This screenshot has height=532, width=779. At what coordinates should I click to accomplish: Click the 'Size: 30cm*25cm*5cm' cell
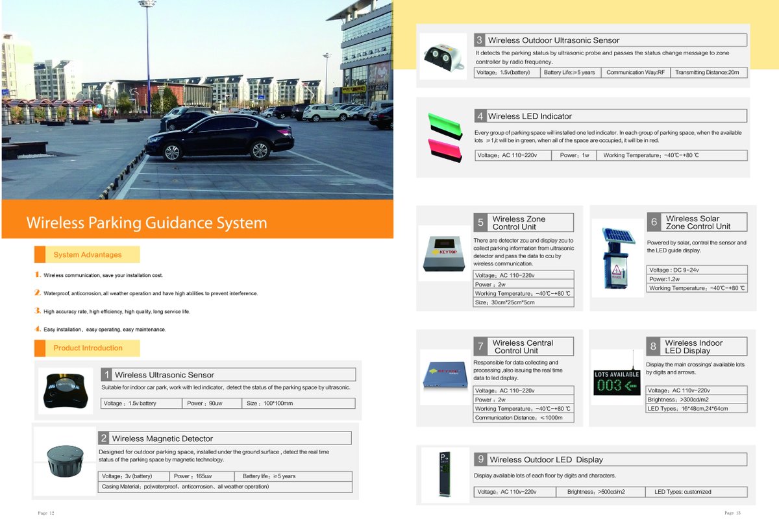[x=524, y=302]
